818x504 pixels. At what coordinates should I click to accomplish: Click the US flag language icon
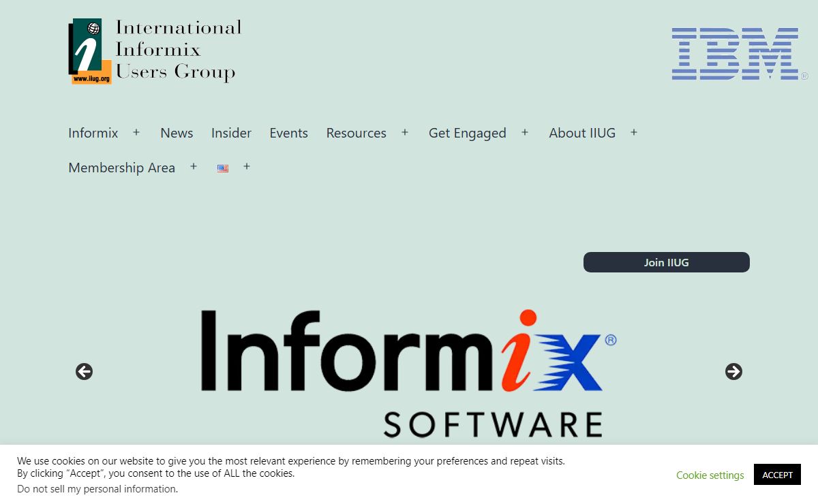coord(223,168)
